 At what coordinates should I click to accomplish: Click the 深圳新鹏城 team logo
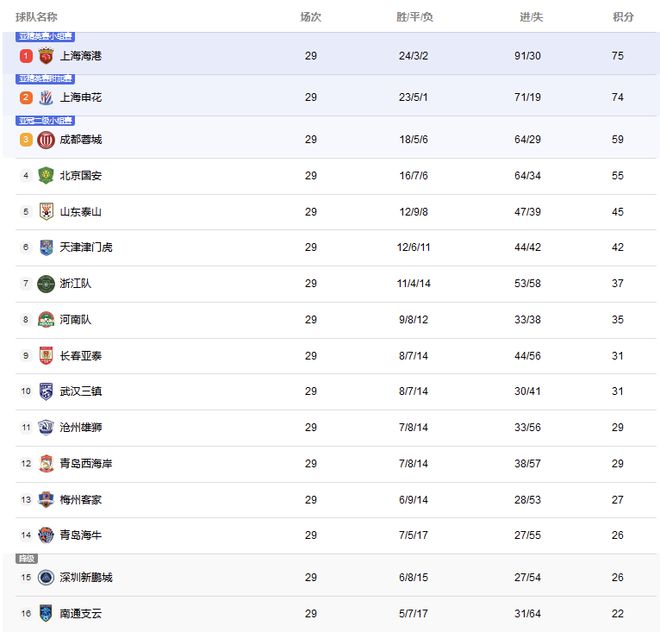click(46, 577)
